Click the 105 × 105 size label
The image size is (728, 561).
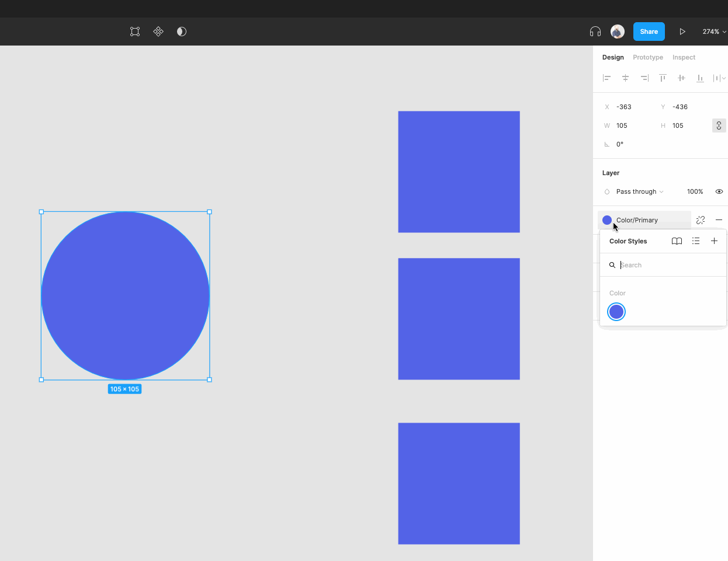coord(124,389)
